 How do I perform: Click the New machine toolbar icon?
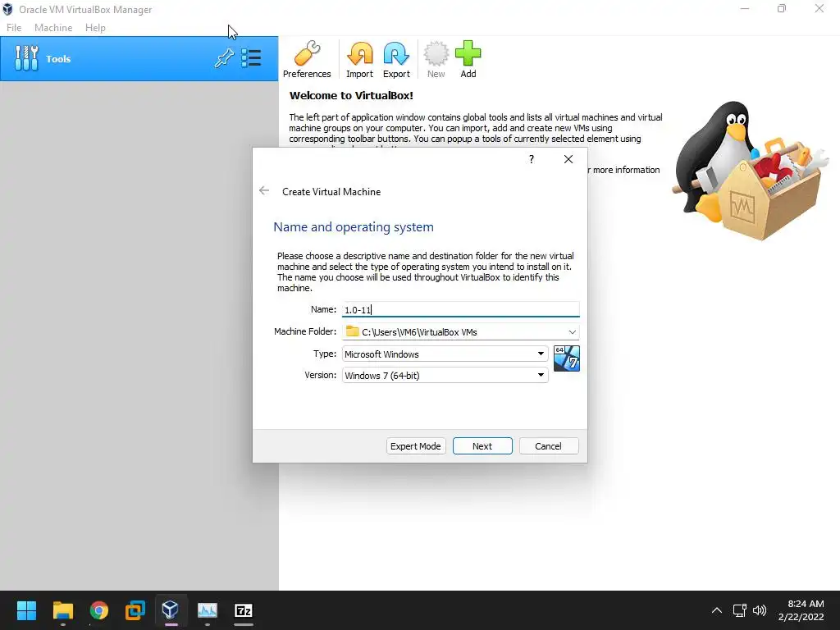click(436, 59)
